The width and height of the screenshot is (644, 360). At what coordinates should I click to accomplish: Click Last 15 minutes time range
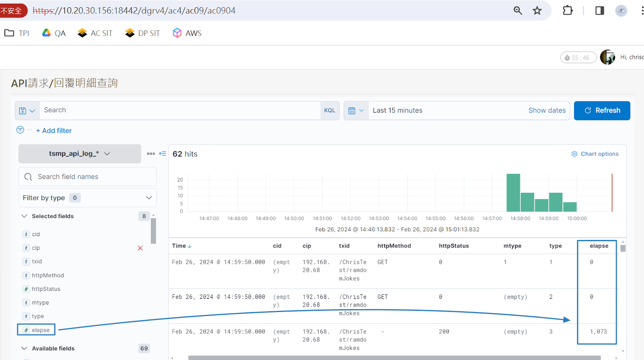[397, 110]
